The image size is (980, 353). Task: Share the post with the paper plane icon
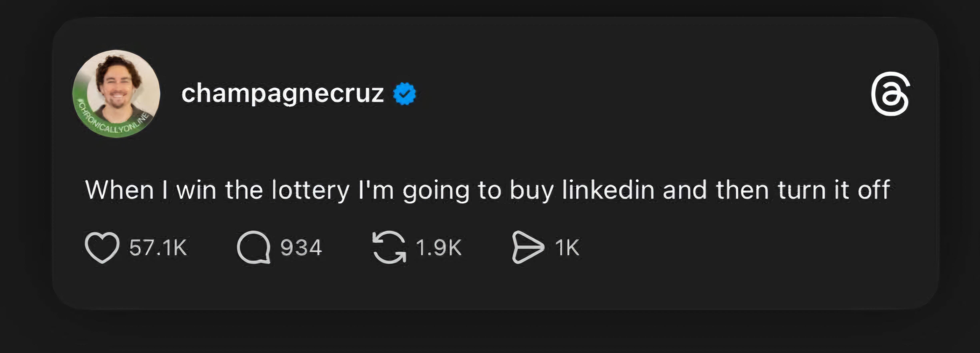(528, 248)
